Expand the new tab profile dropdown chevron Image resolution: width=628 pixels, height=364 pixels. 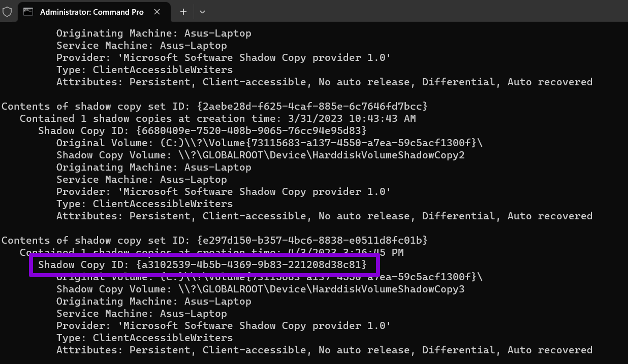pos(202,12)
